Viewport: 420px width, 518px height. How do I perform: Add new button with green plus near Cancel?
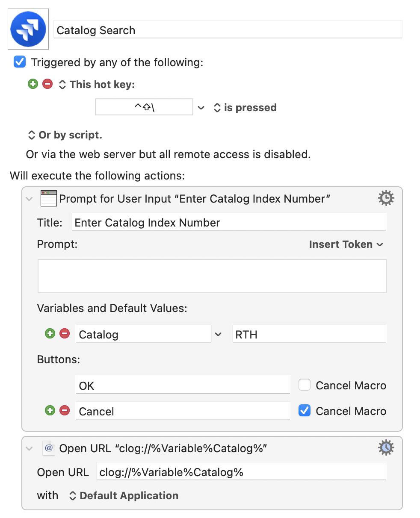click(50, 411)
